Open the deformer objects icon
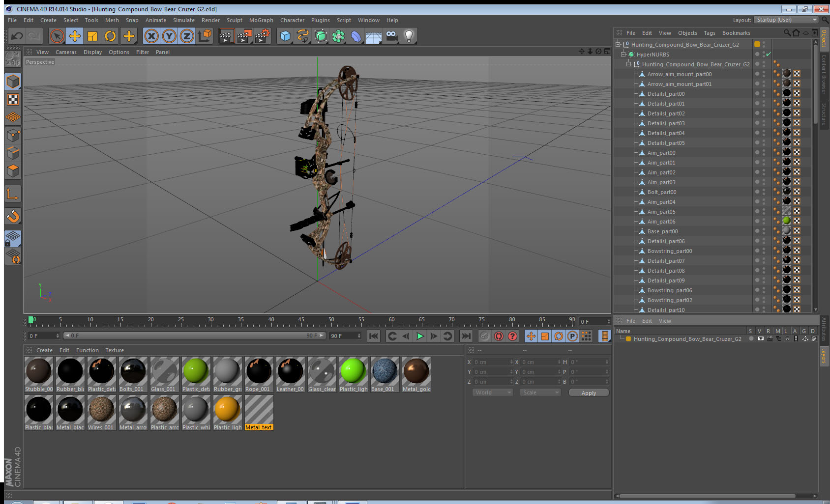The width and height of the screenshot is (830, 504). coord(356,36)
